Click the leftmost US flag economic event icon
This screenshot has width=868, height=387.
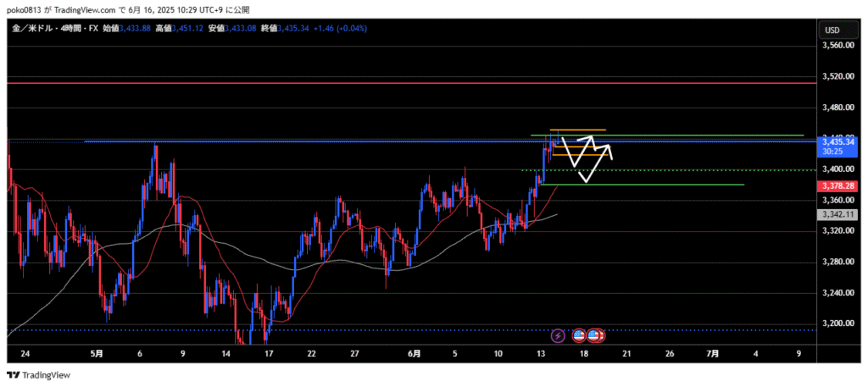click(x=580, y=335)
